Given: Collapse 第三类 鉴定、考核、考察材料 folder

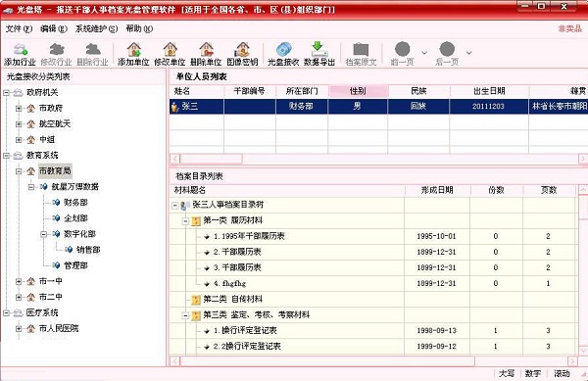Looking at the screenshot, I should (185, 315).
